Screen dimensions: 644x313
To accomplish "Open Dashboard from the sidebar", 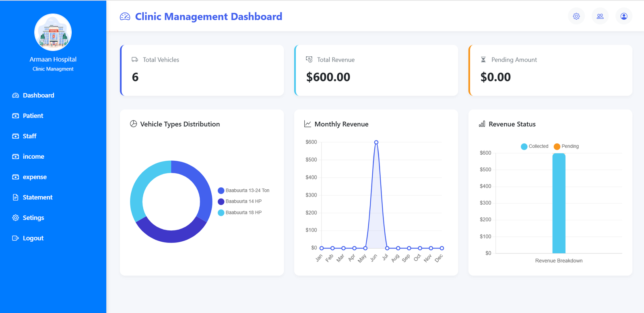I will pos(38,95).
